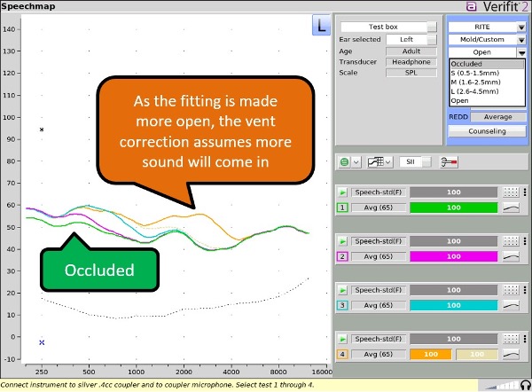Click the curve icon for test 1

click(511, 208)
